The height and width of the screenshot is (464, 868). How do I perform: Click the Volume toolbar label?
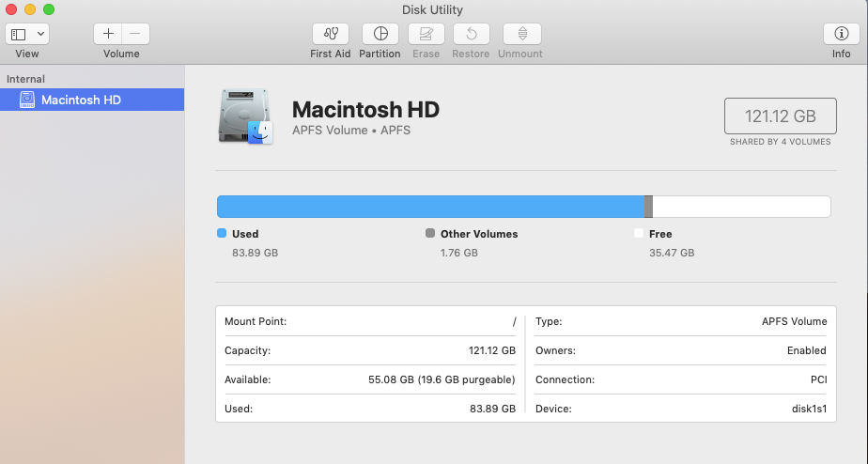click(x=121, y=54)
